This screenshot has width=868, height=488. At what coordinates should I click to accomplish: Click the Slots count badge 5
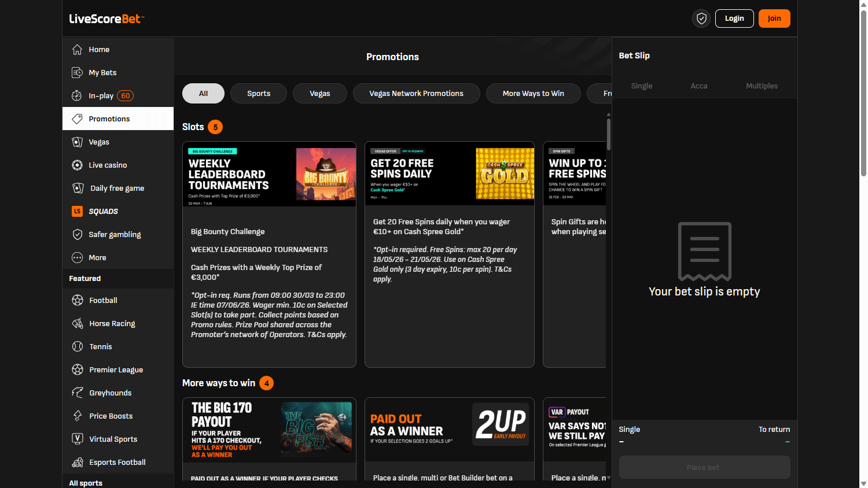[215, 127]
